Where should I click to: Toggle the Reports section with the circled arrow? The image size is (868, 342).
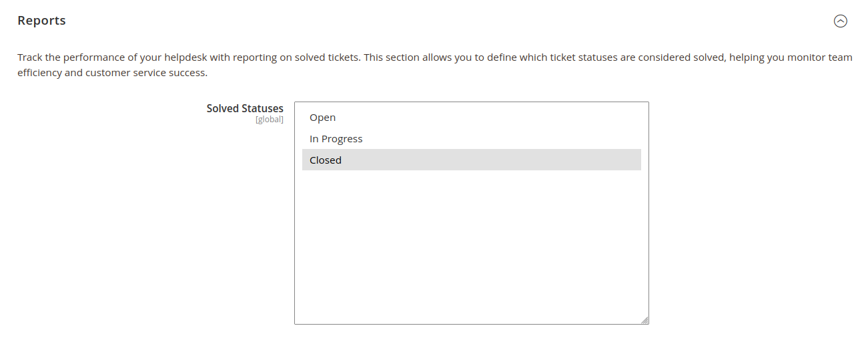840,21
